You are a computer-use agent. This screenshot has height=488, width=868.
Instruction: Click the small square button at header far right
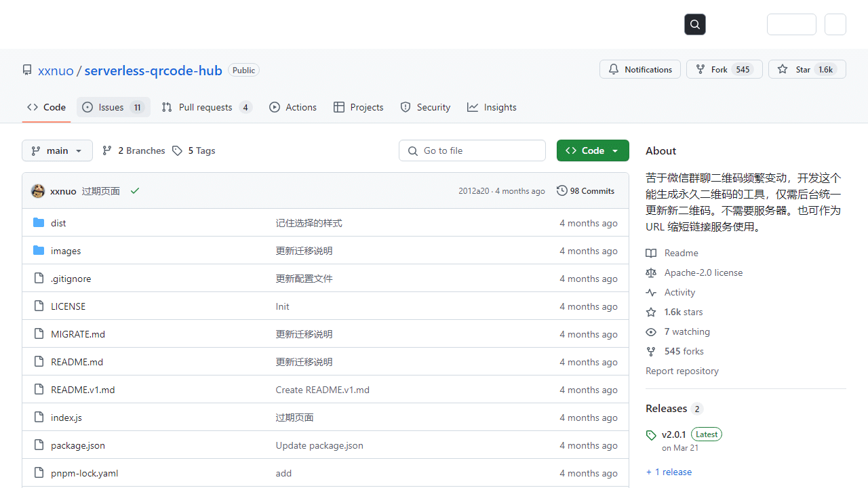(x=835, y=24)
